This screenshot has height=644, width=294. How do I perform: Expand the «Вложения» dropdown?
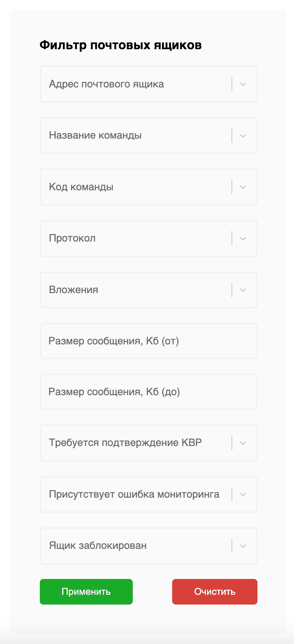(148, 290)
